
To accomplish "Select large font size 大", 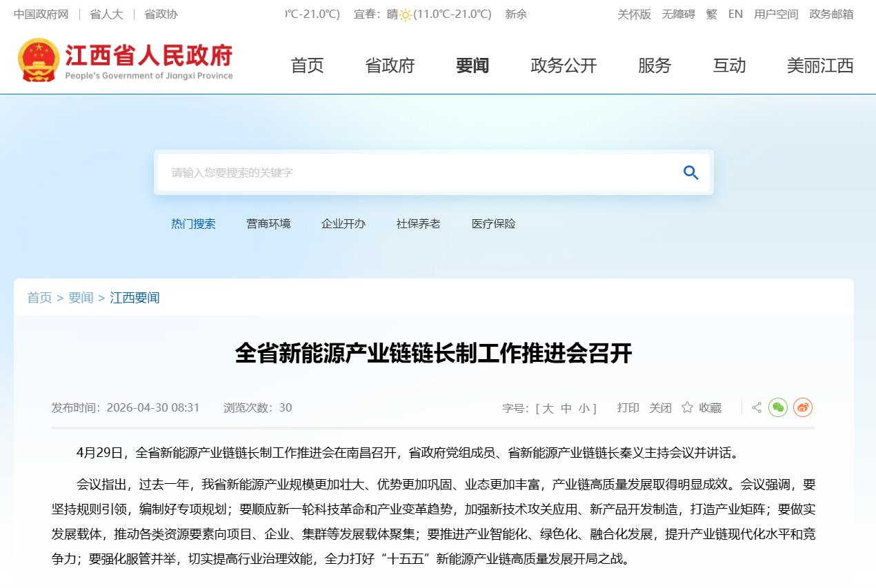I will tap(548, 408).
